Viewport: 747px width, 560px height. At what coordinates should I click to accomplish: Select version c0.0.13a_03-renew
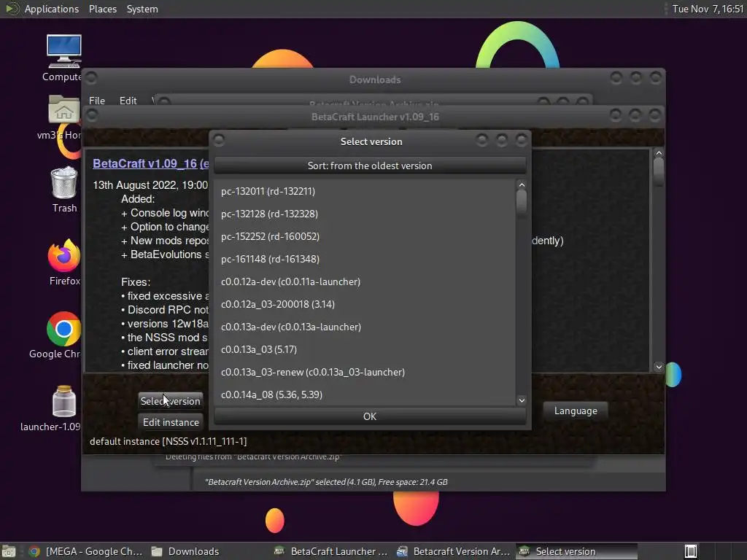point(365,372)
